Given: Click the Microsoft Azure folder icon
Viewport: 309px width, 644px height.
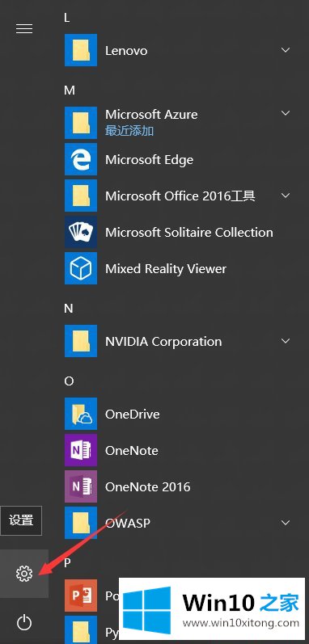Looking at the screenshot, I should pyautogui.click(x=81, y=123).
